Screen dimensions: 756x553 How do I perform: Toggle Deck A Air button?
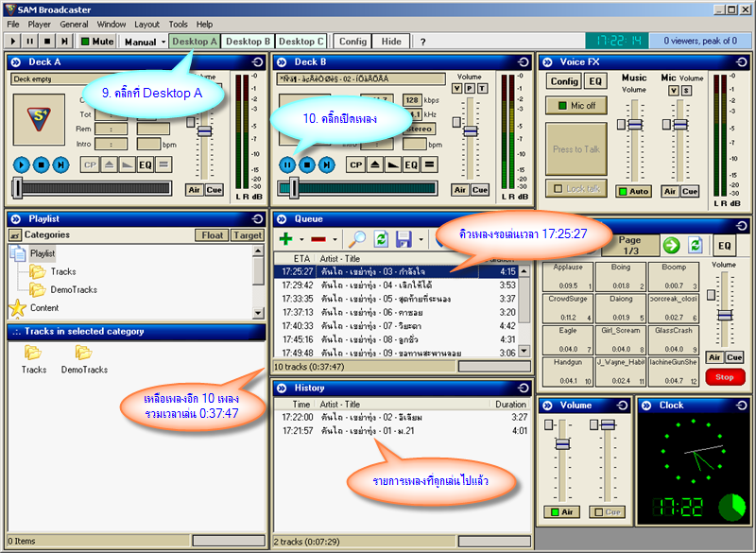tap(195, 190)
